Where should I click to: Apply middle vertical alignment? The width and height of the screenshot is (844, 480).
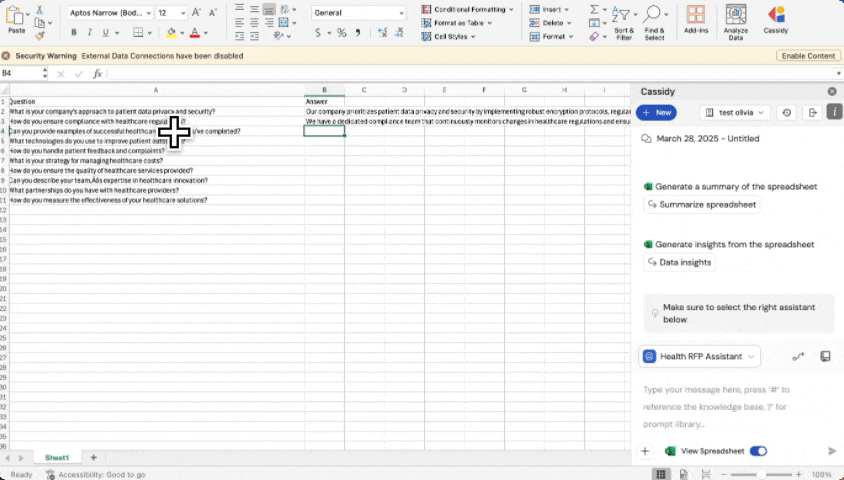coord(254,9)
